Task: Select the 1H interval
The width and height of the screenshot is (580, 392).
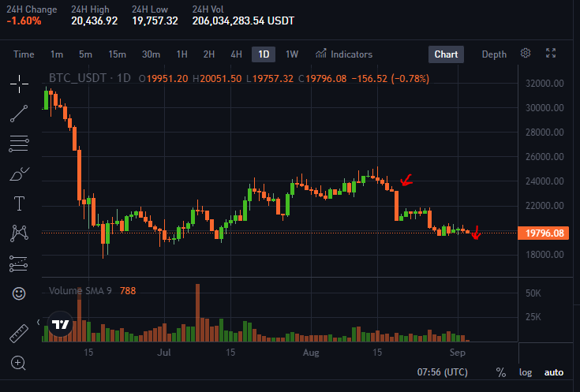Action: [181, 54]
